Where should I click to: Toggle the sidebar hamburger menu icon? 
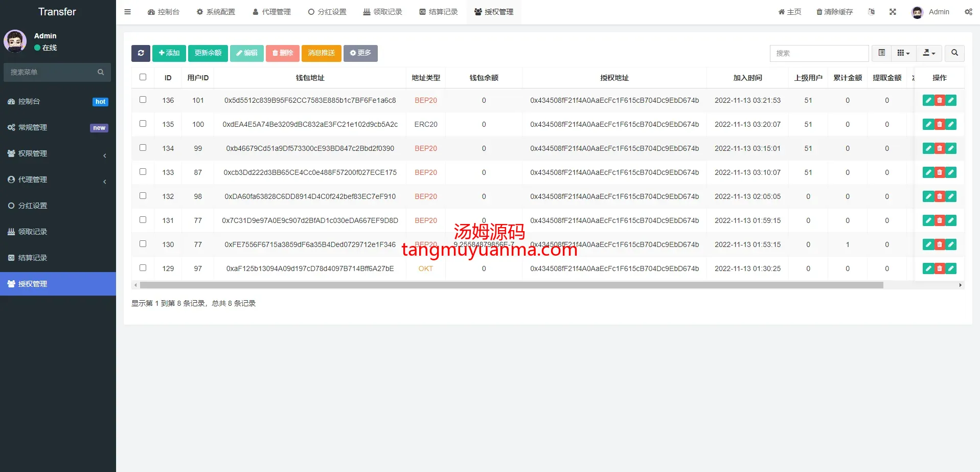(128, 12)
